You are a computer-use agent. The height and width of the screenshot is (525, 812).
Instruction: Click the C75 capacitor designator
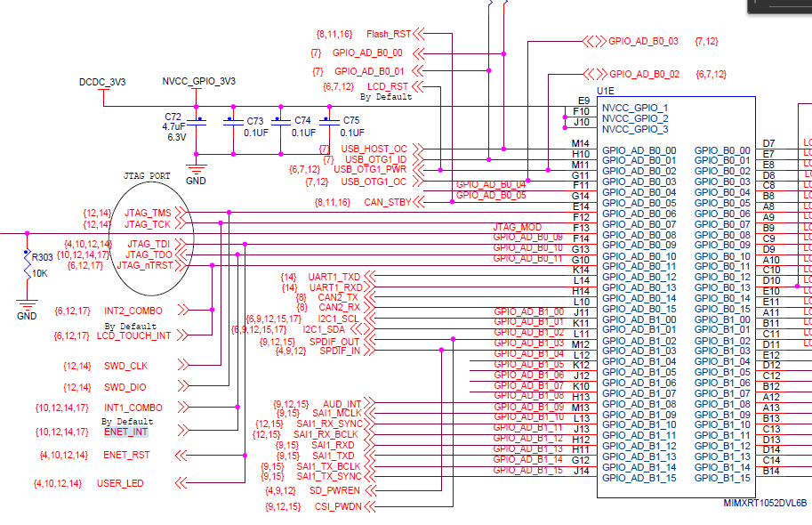pos(351,120)
